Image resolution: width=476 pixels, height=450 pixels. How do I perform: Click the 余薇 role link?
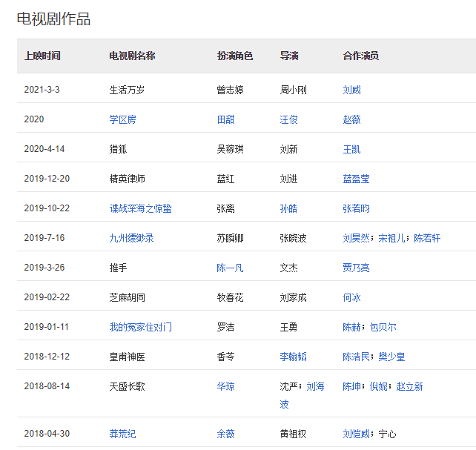coord(225,434)
